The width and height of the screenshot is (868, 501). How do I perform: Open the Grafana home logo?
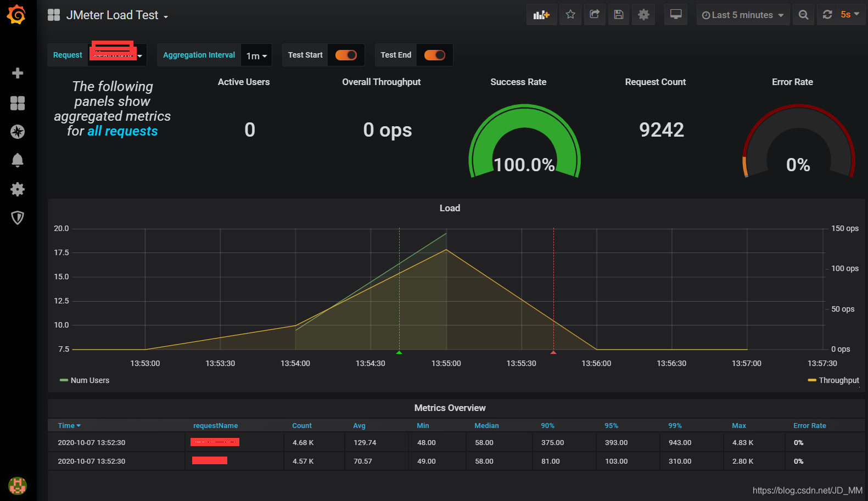16,15
